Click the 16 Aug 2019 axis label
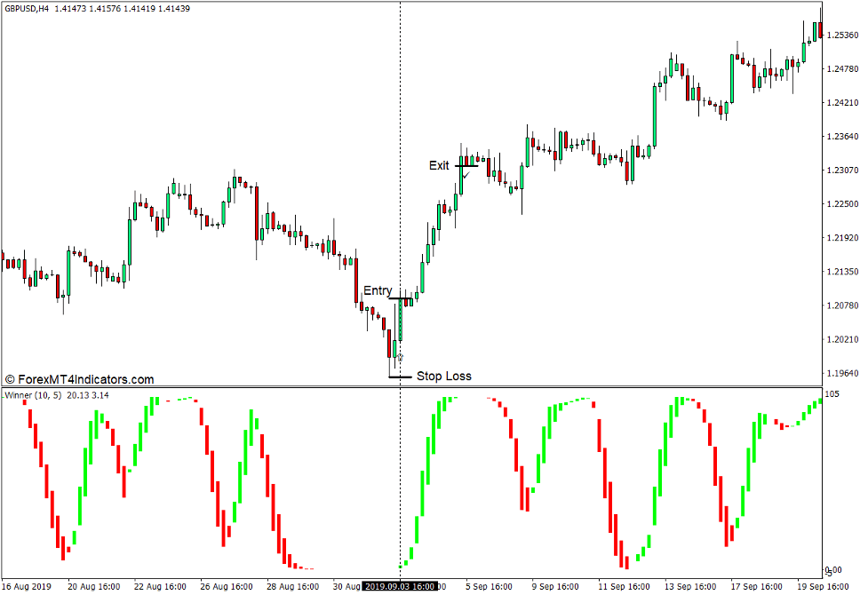 (x=27, y=586)
